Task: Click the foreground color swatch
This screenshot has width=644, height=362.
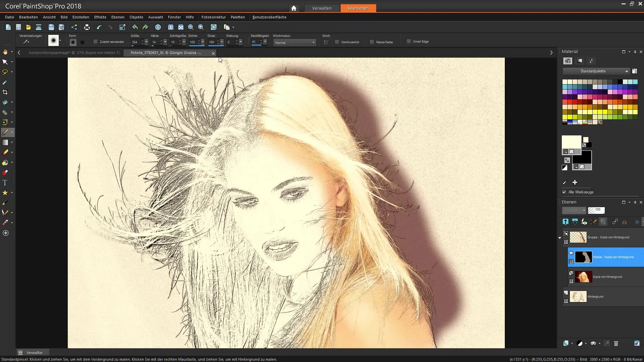Action: [x=571, y=142]
